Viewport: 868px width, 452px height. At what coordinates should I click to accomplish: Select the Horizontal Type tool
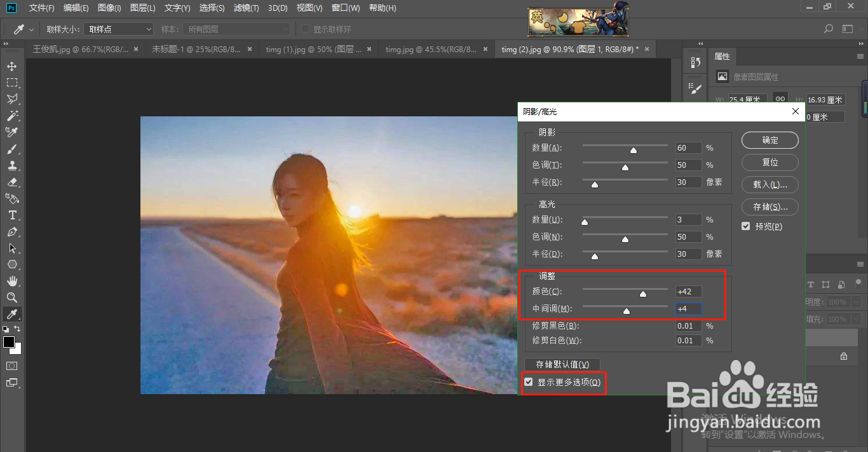pyautogui.click(x=12, y=215)
